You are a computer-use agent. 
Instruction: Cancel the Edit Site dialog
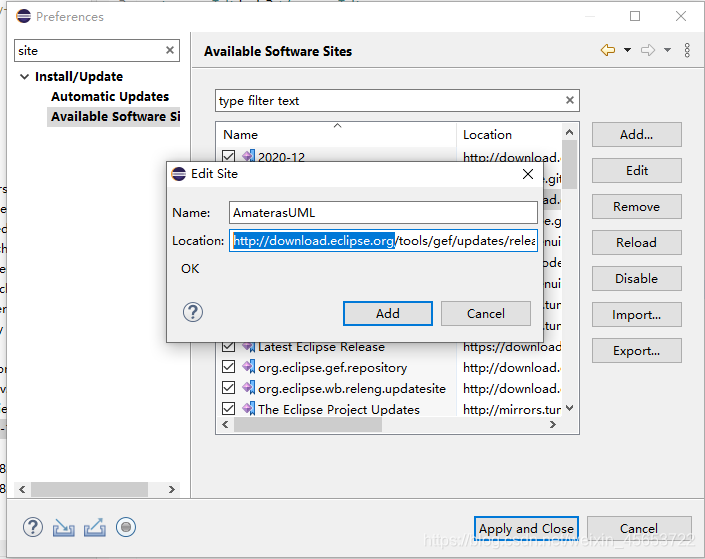click(486, 313)
